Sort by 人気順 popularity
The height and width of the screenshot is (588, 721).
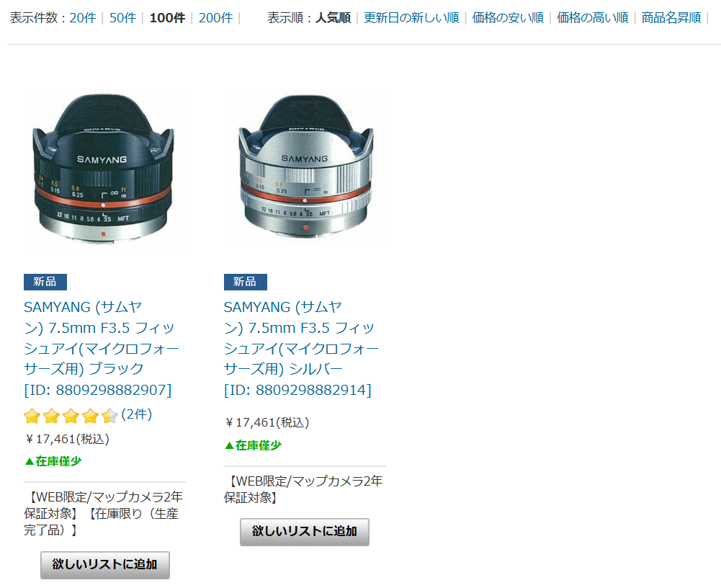tap(333, 18)
